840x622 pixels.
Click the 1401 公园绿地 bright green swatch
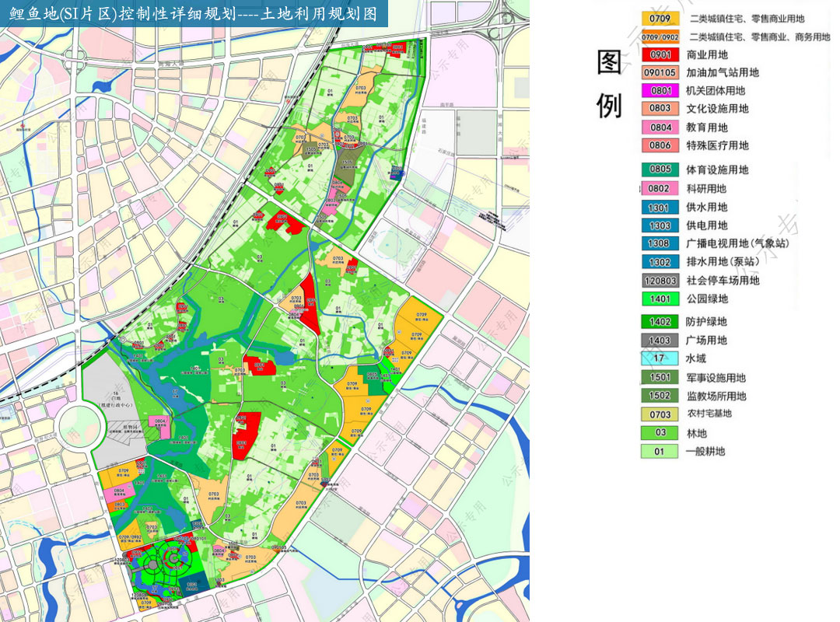point(660,299)
